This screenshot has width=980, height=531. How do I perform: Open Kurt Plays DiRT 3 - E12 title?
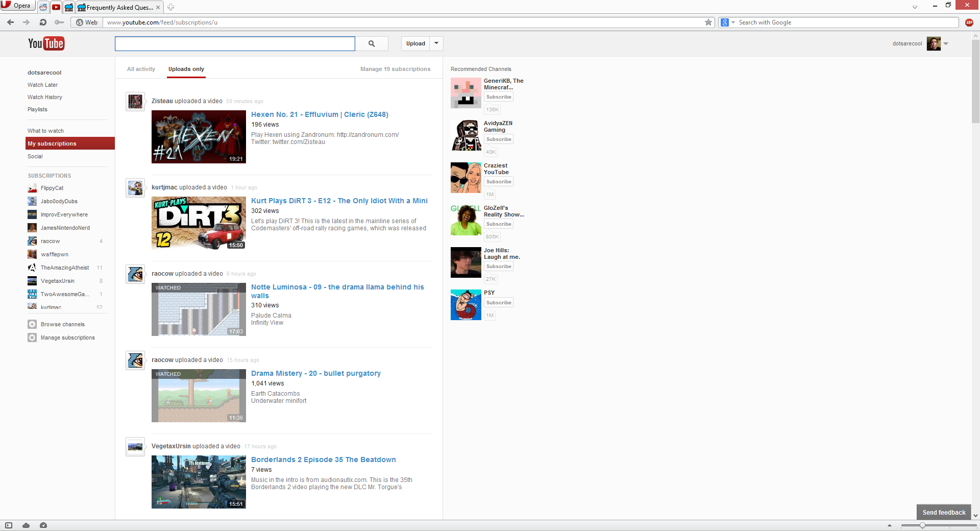[x=339, y=201]
